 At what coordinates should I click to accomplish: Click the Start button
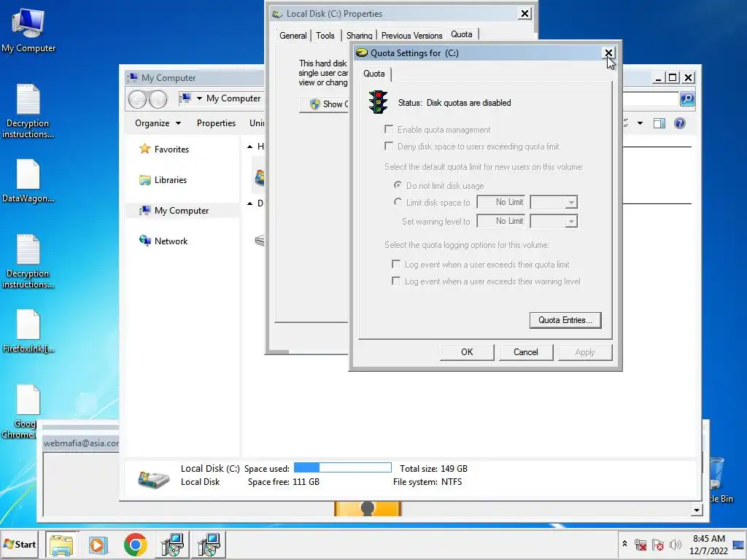[20, 544]
